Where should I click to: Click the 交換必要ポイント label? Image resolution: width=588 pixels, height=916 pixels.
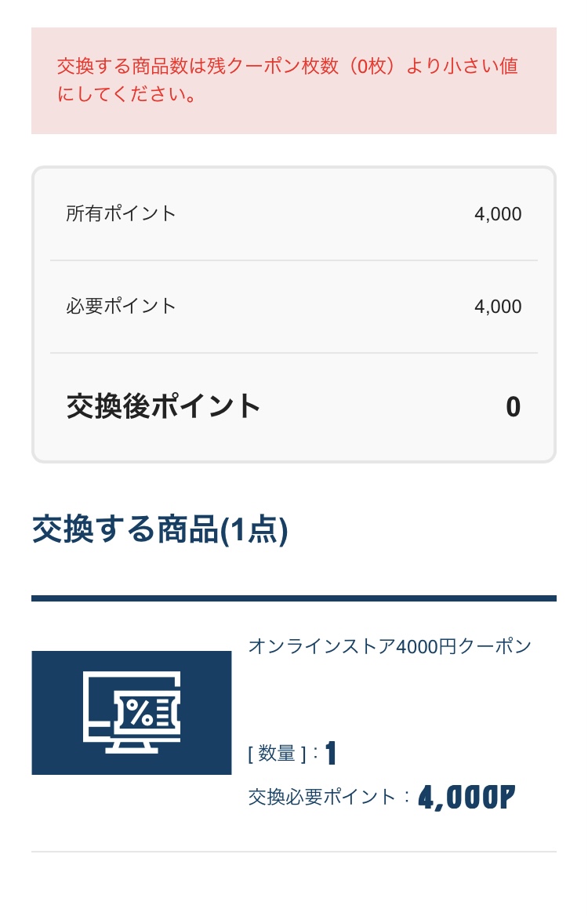tap(322, 798)
